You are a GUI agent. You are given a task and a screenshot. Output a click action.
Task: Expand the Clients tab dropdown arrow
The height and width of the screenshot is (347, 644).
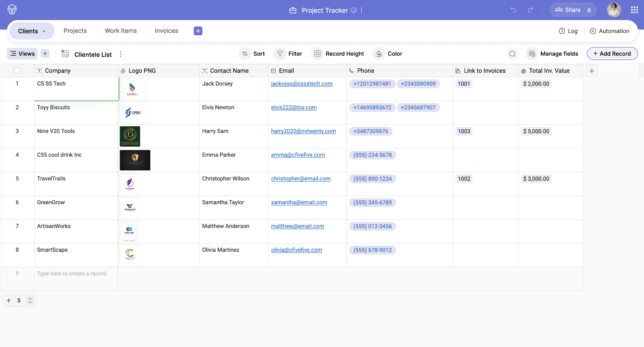[44, 31]
